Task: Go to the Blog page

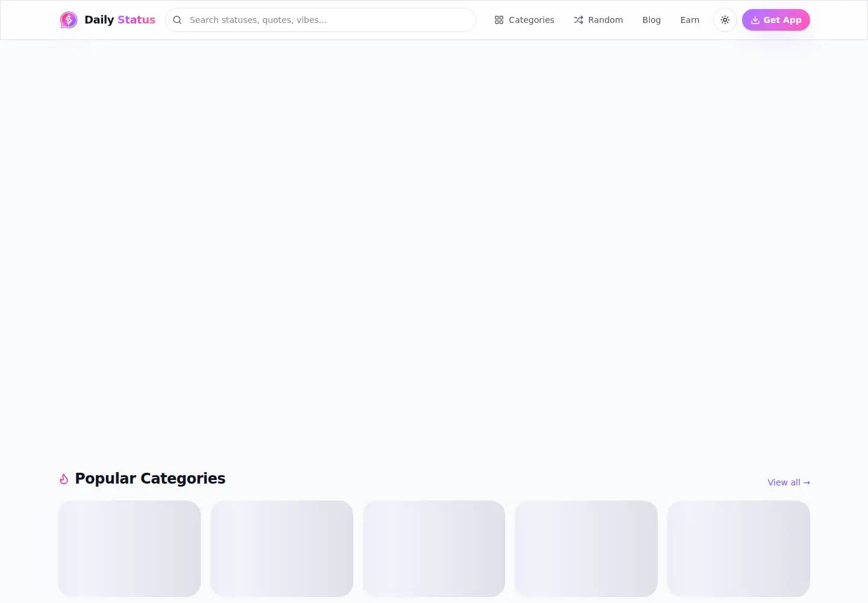Action: point(652,20)
